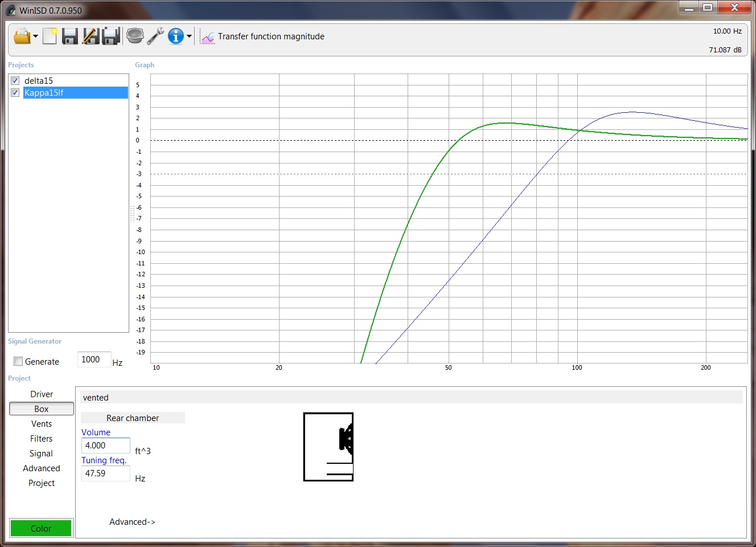Uncheck the delta15 project checkbox
Viewport: 756px width, 547px height.
click(15, 80)
